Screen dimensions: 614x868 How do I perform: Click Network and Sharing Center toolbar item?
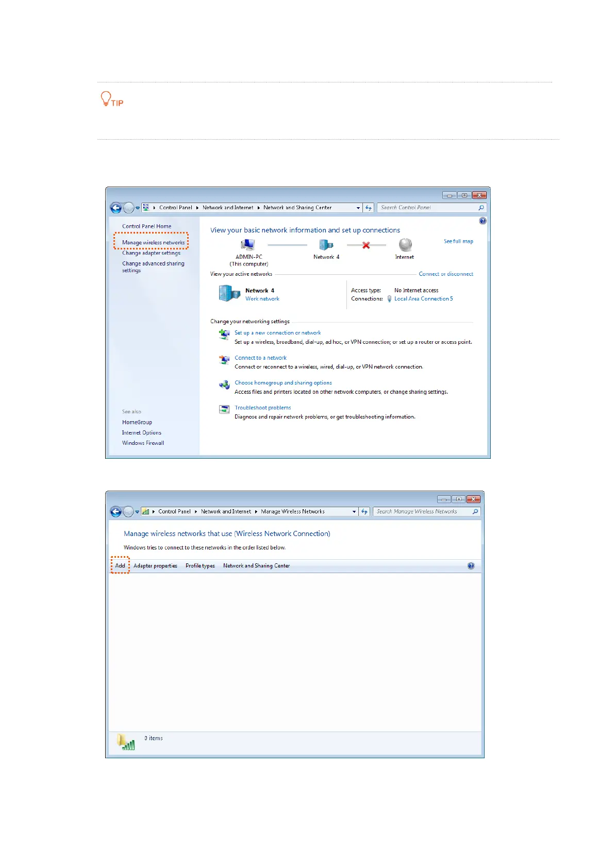point(256,566)
